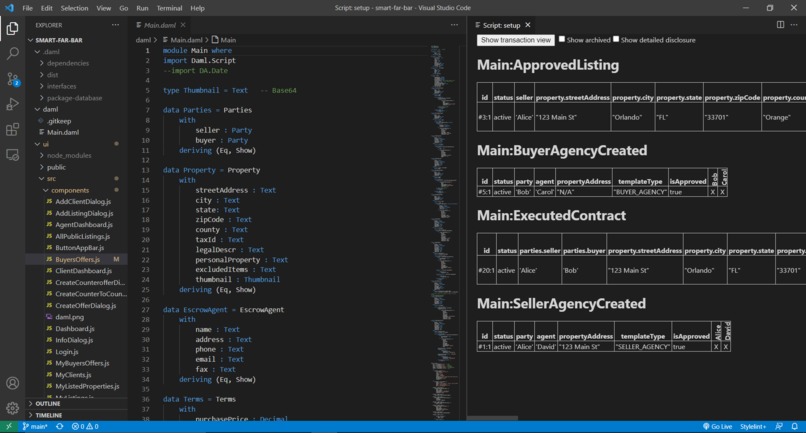Open the Extensions view

click(x=12, y=129)
